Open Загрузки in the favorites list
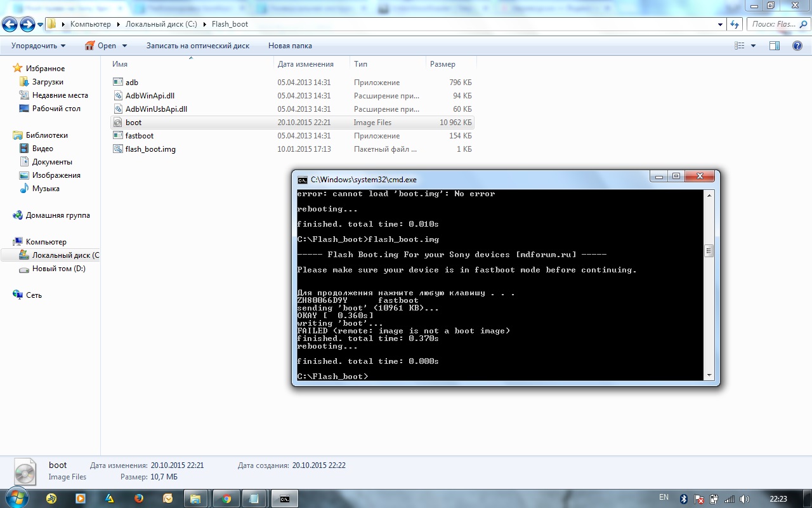Screen dimensions: 812x508 pos(48,82)
